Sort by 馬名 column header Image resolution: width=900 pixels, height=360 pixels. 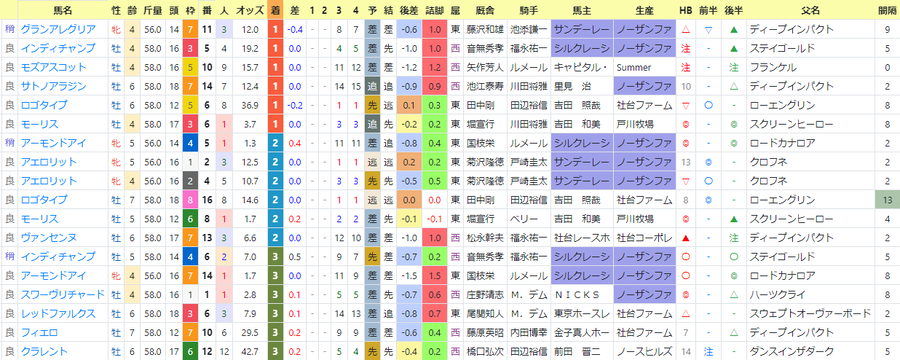click(63, 10)
